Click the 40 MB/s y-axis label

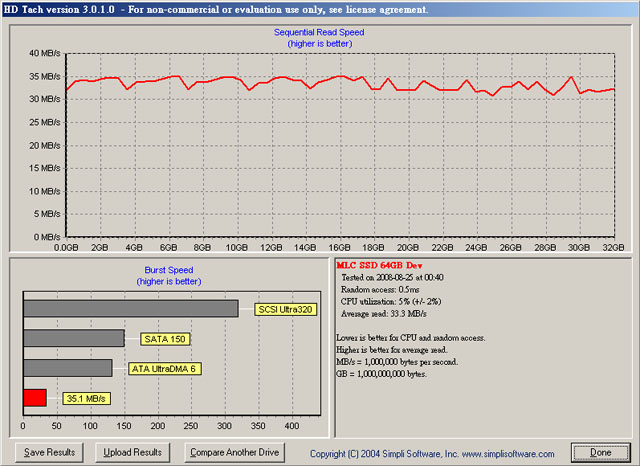point(44,53)
